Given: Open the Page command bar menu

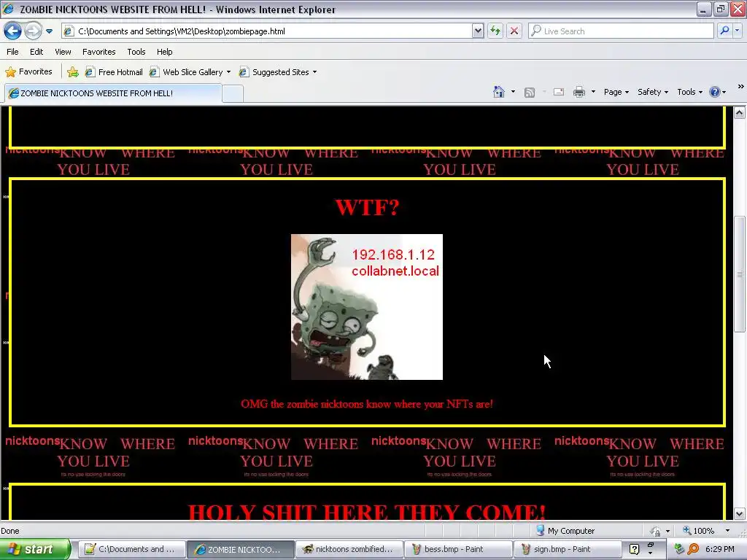Looking at the screenshot, I should 616,92.
